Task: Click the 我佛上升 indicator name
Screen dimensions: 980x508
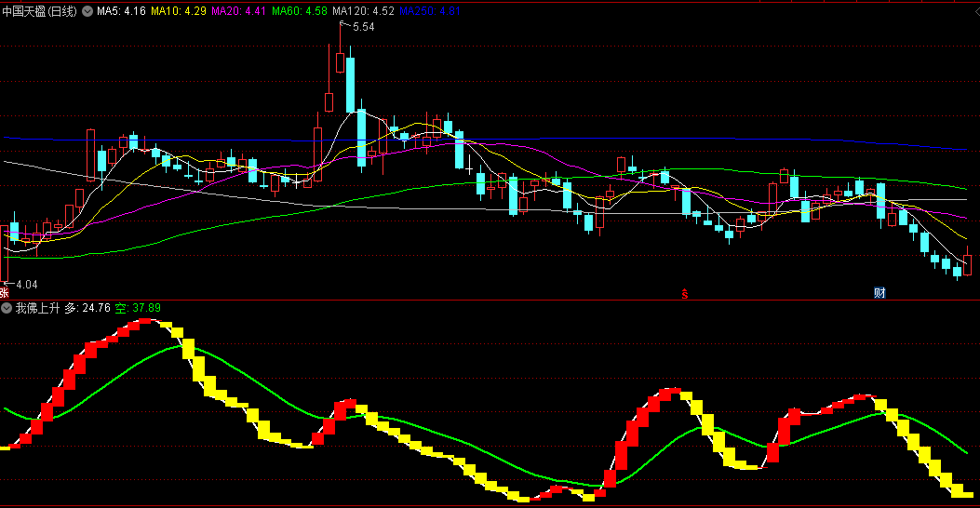Action: pyautogui.click(x=37, y=308)
